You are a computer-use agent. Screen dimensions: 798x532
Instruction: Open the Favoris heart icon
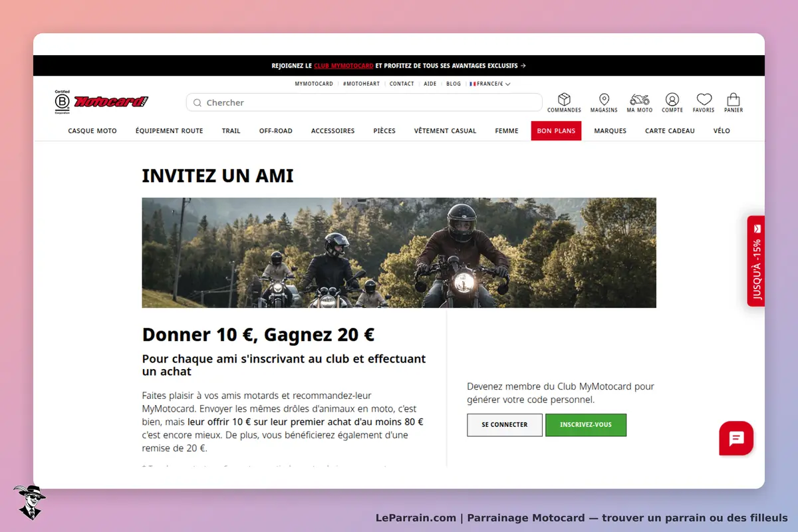(704, 99)
